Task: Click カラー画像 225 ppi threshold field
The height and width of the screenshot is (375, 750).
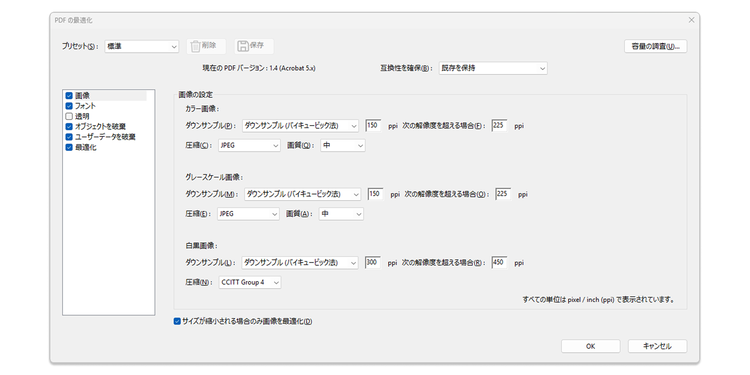Action: (x=499, y=126)
